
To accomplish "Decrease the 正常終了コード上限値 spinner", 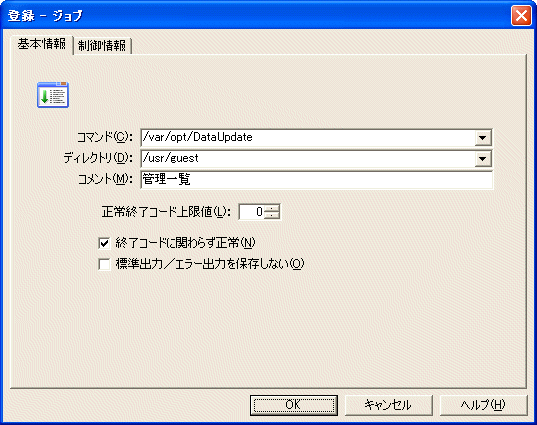I will click(x=272, y=216).
